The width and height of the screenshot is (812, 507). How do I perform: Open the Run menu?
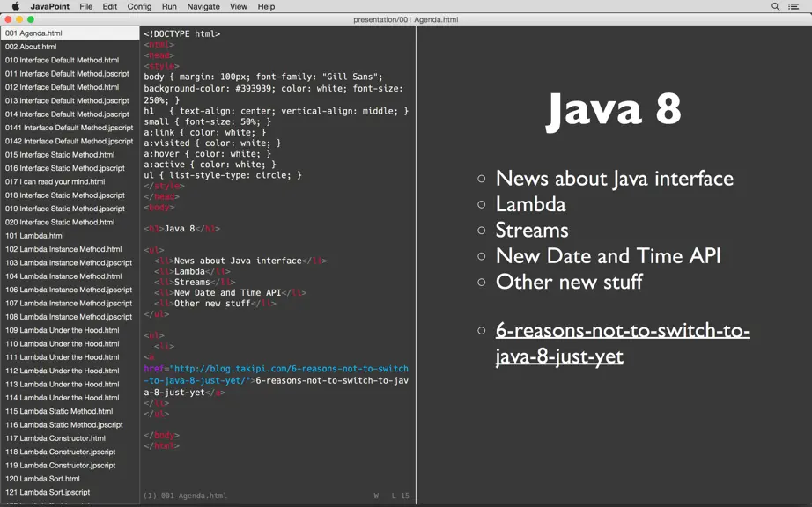coord(169,6)
